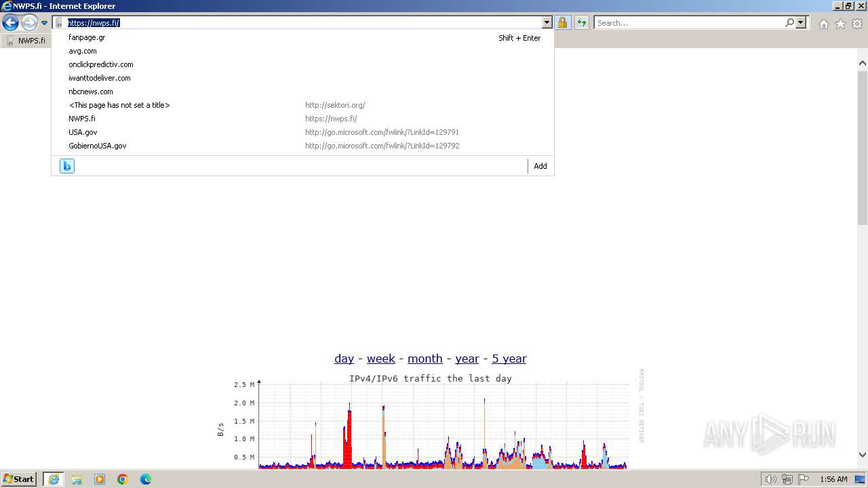This screenshot has height=488, width=868.
Task: Pick onclickpredictiv.com from the list
Action: point(302,64)
